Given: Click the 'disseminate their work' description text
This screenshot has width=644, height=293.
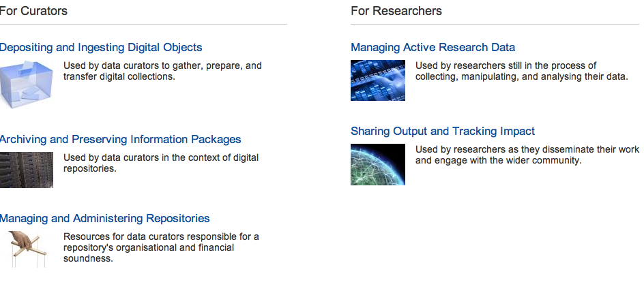Looking at the screenshot, I should (527, 155).
